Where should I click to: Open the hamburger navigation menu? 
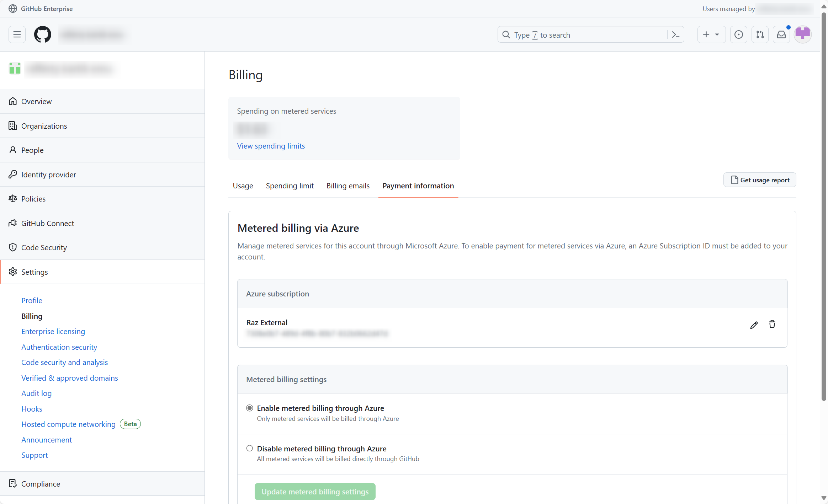[x=17, y=34]
